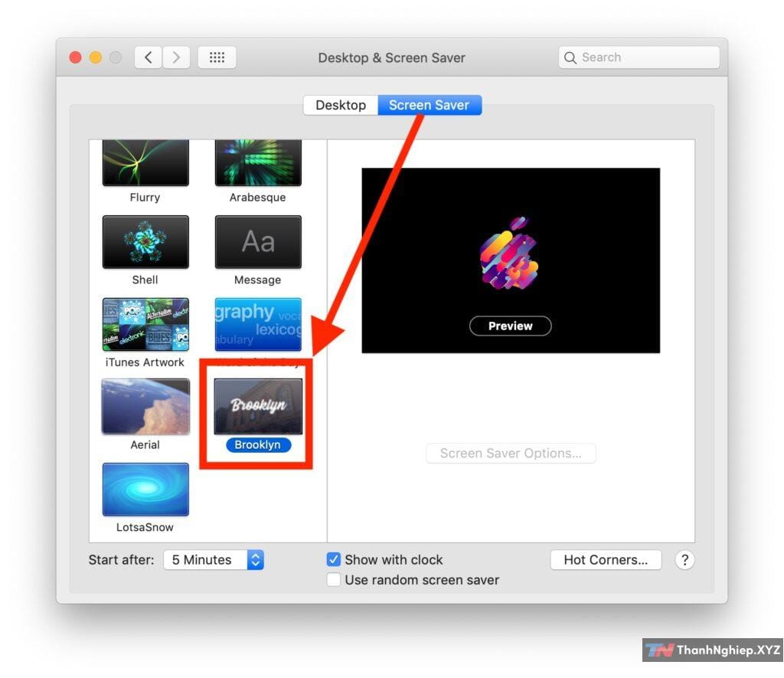
Task: Click the Preview button on preview pane
Action: point(511,326)
